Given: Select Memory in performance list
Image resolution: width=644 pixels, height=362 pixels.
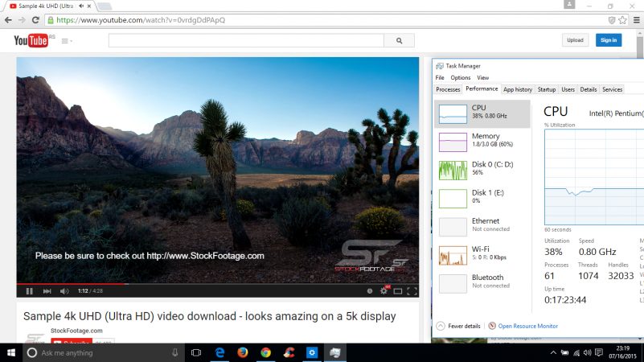Looking at the screenshot, I should coord(482,142).
